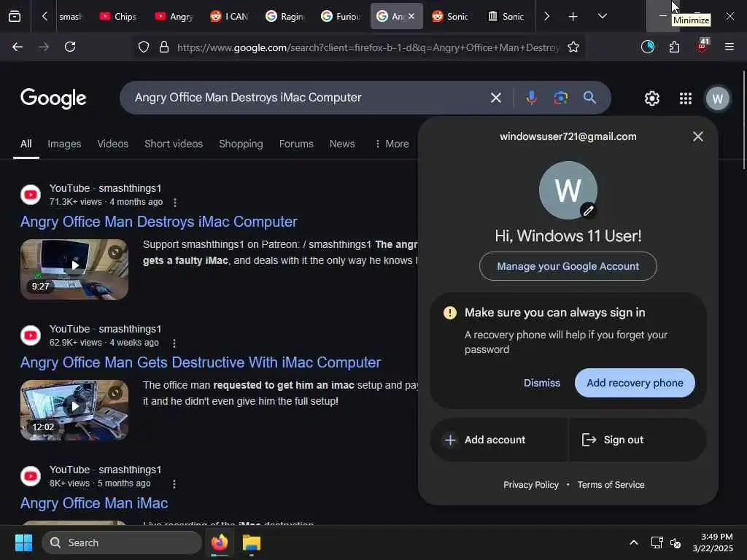
Task: Open Google apps grid
Action: 686,98
